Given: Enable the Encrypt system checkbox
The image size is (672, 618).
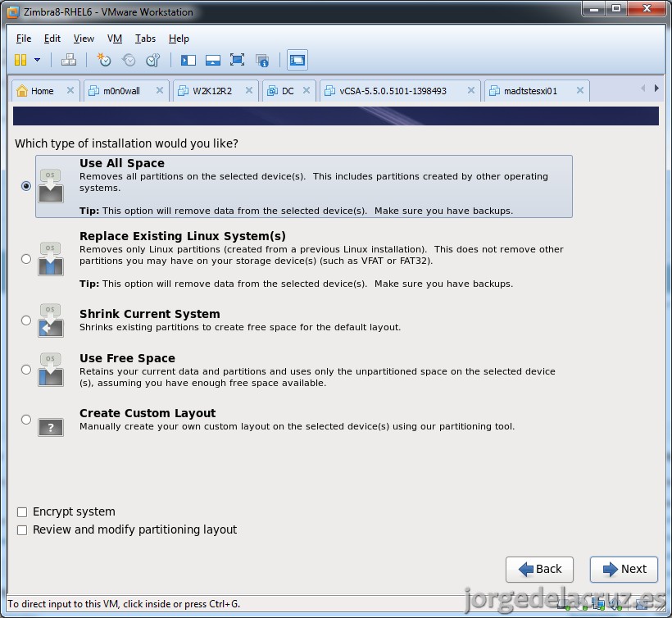Looking at the screenshot, I should point(22,511).
